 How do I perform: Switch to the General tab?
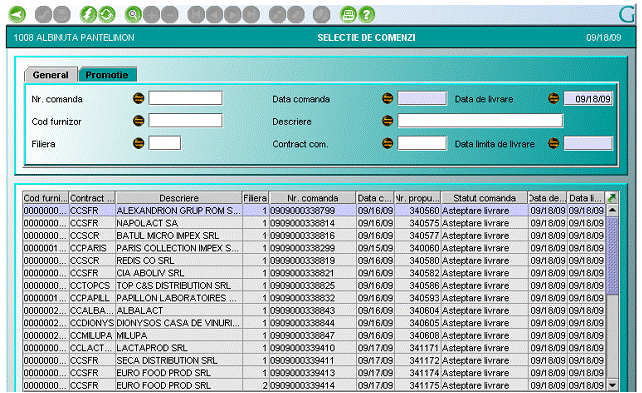(x=51, y=75)
